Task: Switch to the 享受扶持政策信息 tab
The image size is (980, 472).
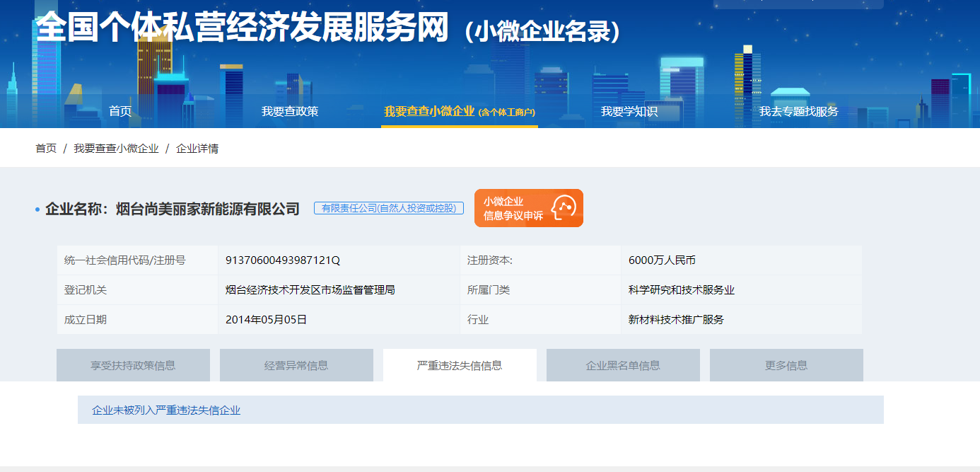Action: [133, 365]
